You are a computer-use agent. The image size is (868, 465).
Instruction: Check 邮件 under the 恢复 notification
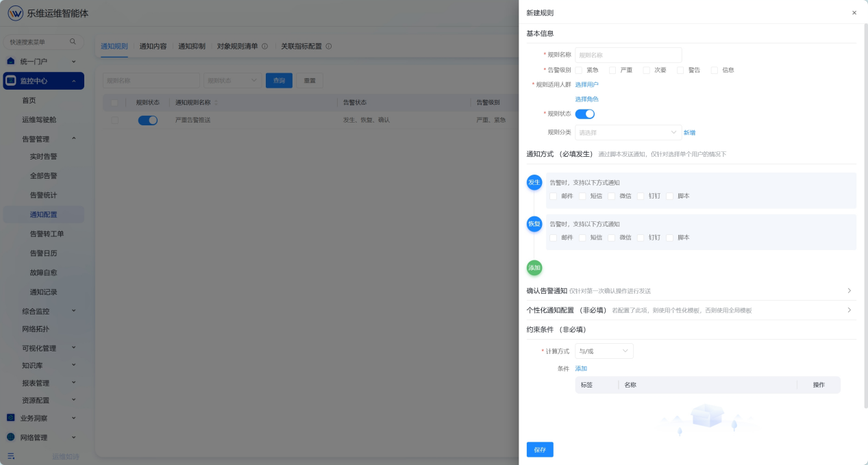pyautogui.click(x=554, y=238)
